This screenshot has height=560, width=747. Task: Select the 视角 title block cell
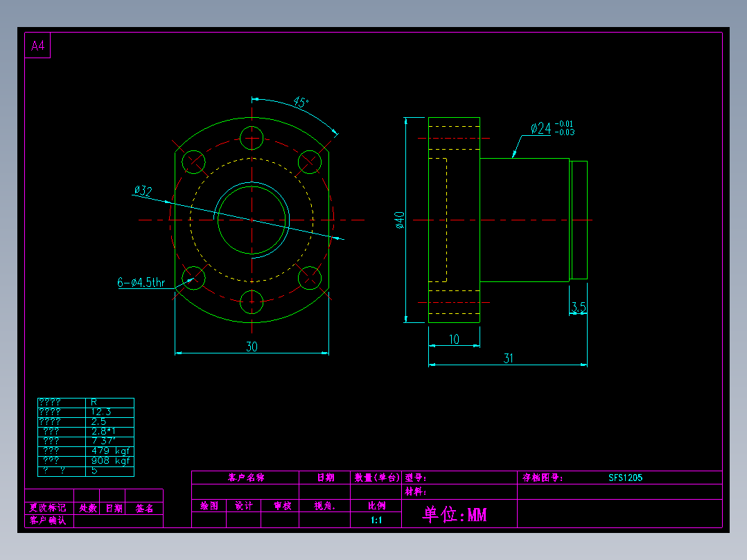point(324,506)
